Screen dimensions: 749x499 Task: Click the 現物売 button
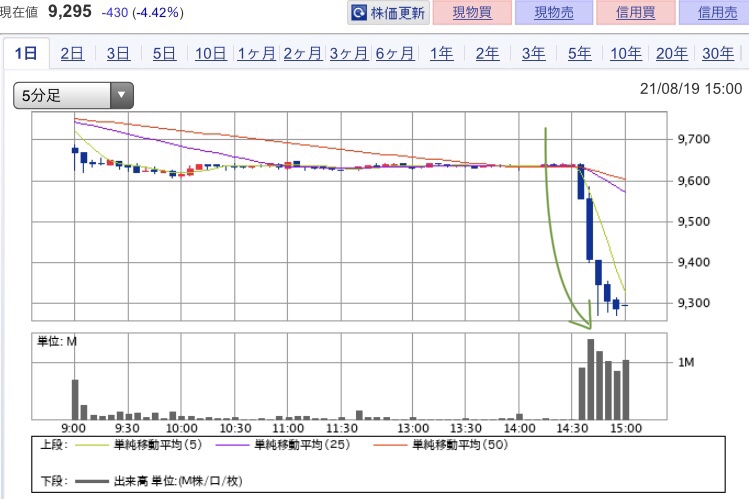(x=554, y=12)
